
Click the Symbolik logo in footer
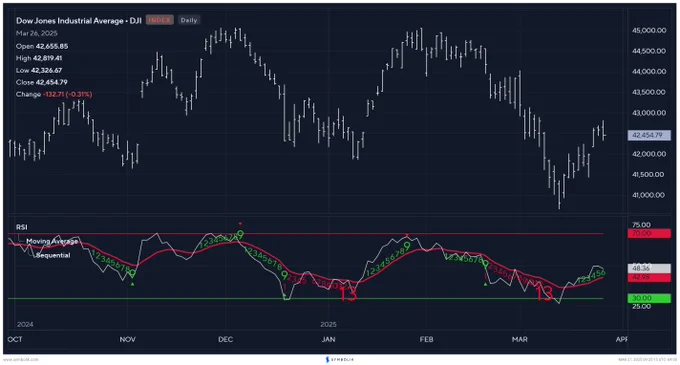pos(340,359)
